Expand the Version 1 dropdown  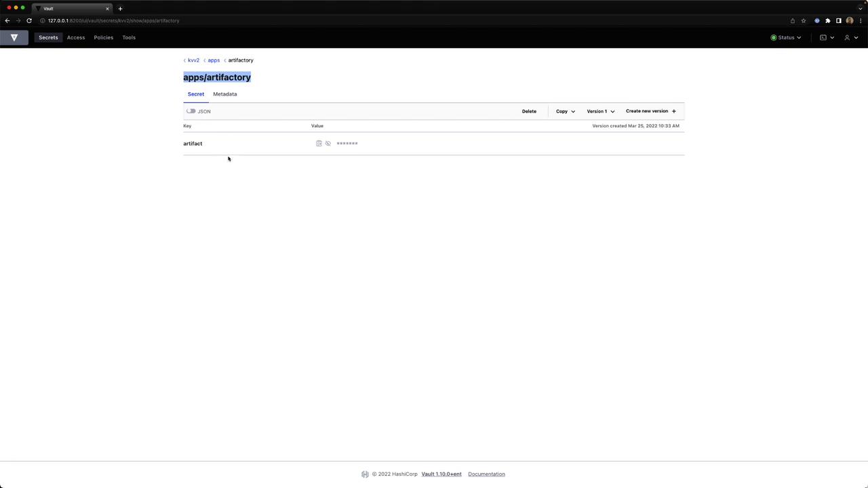tap(601, 111)
